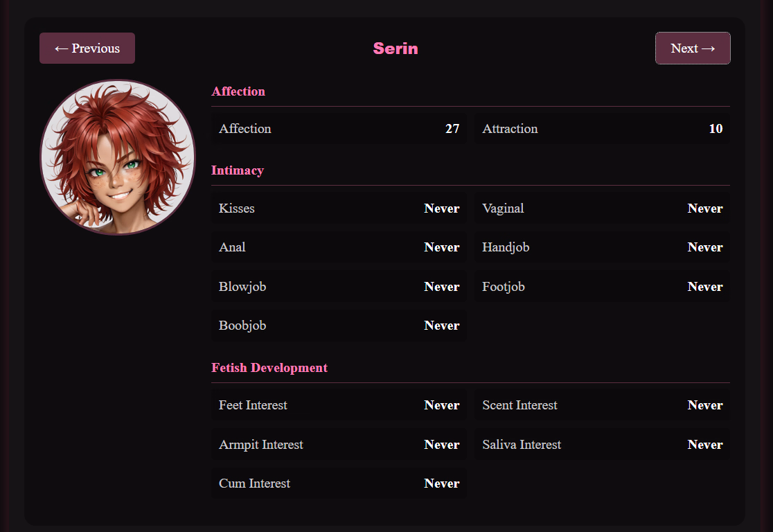This screenshot has width=773, height=532.
Task: Click the Boobjob stat row
Action: [339, 326]
